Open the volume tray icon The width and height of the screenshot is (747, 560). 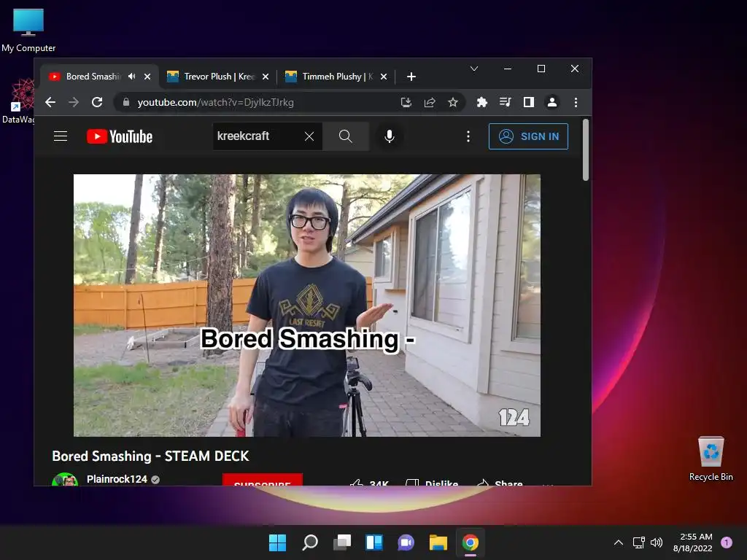pos(657,542)
